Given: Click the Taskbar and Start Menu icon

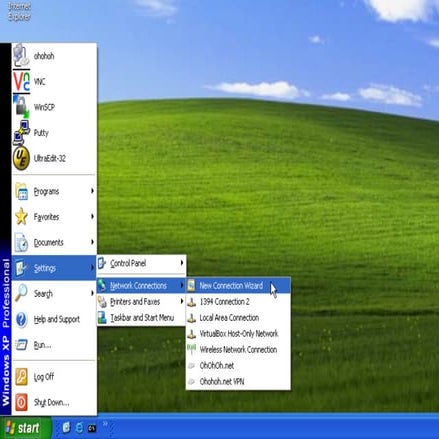Looking at the screenshot, I should (x=102, y=318).
